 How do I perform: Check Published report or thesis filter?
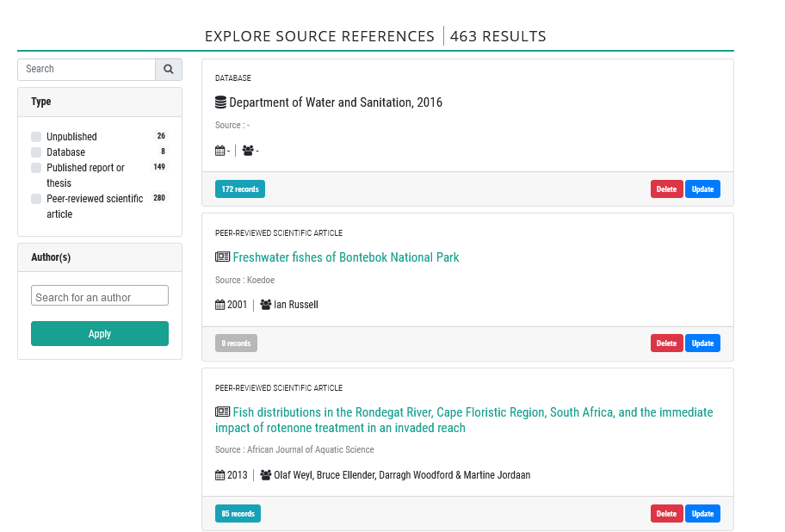pos(36,168)
